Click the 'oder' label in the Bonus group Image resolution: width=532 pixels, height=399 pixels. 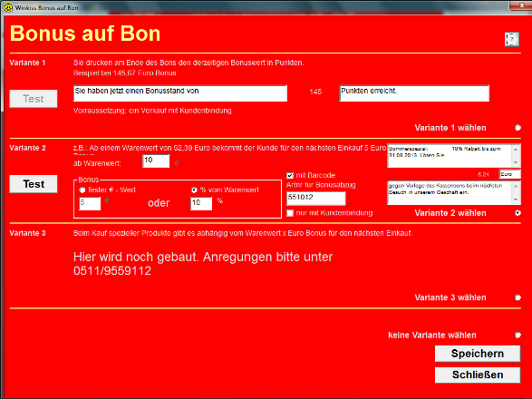point(159,203)
